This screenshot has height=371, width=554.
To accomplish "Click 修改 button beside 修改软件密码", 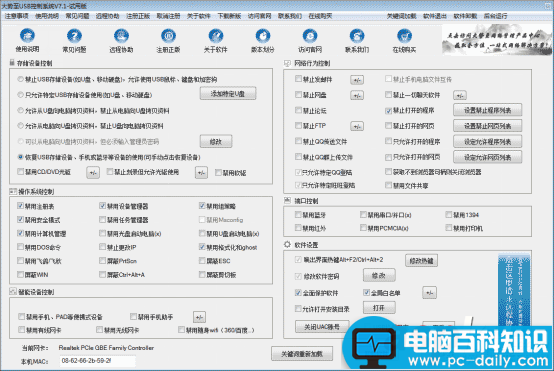I will pos(379,275).
